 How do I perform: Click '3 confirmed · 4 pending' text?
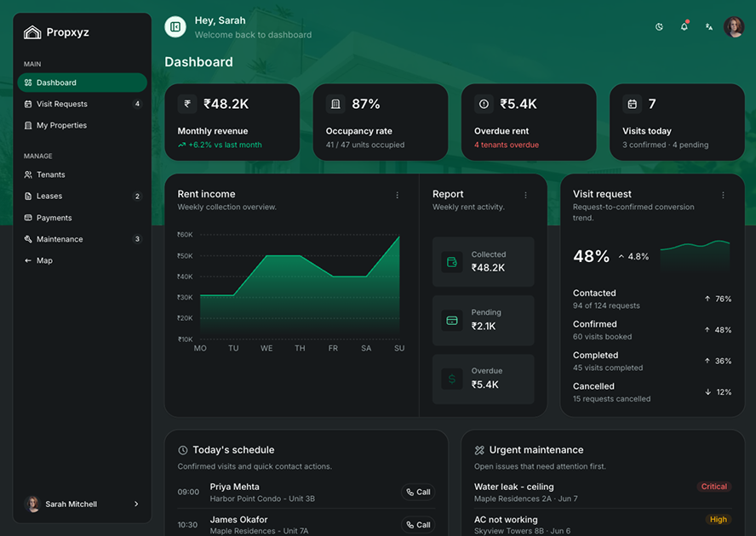[x=666, y=145]
